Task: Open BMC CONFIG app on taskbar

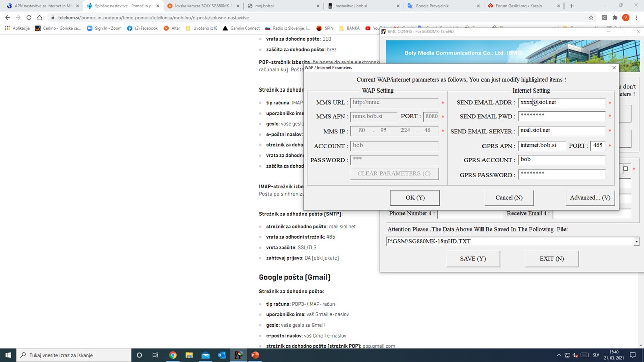Action: tap(238, 355)
